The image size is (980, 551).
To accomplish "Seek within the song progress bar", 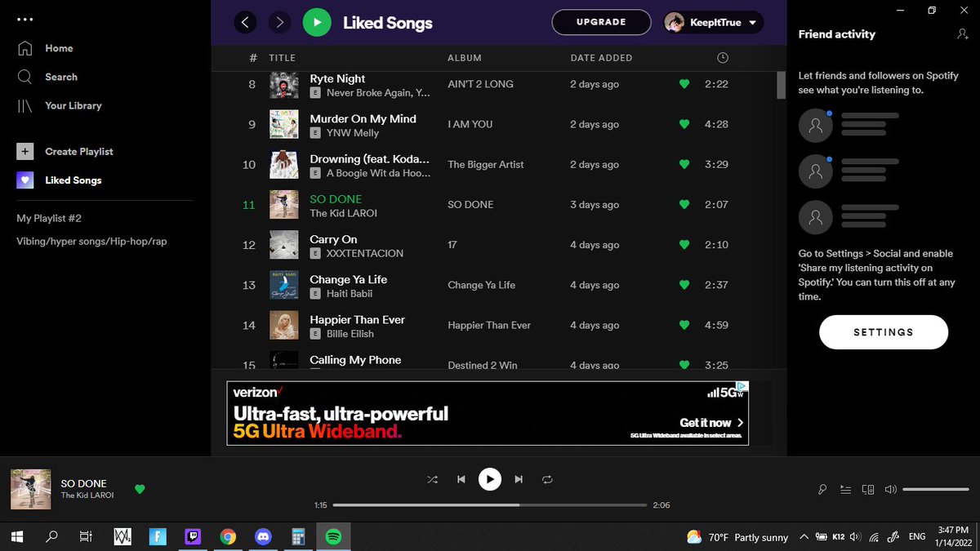I will point(489,505).
